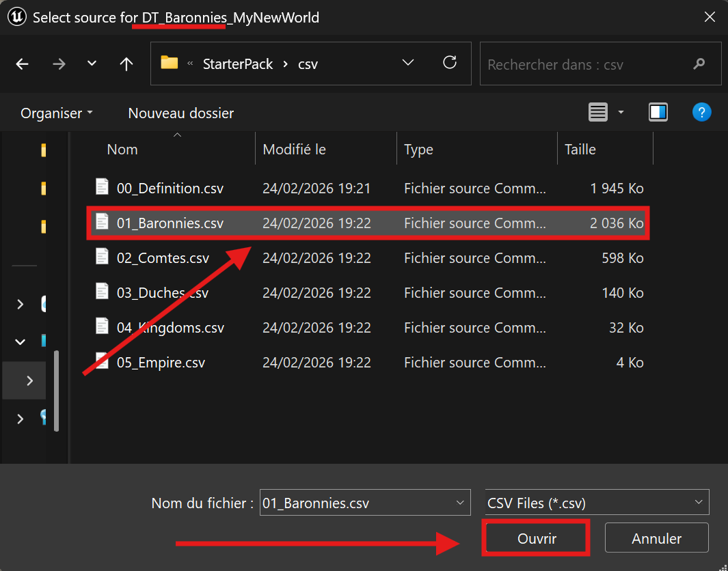Open view options dropdown arrow
The height and width of the screenshot is (571, 728).
(x=621, y=112)
